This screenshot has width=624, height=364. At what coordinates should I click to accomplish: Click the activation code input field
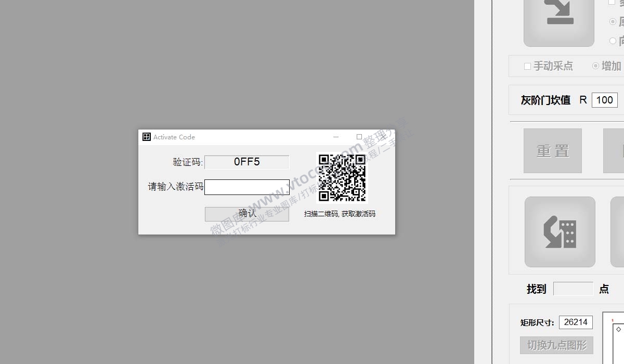click(246, 187)
